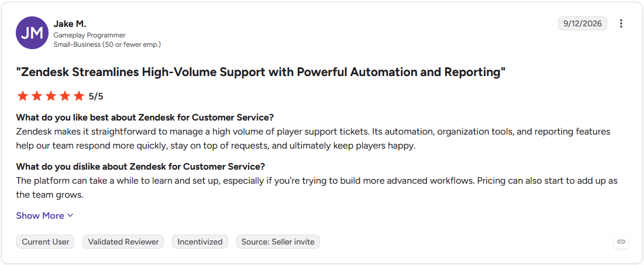Click "What do you dislike" heading
The width and height of the screenshot is (644, 265).
pos(140,167)
